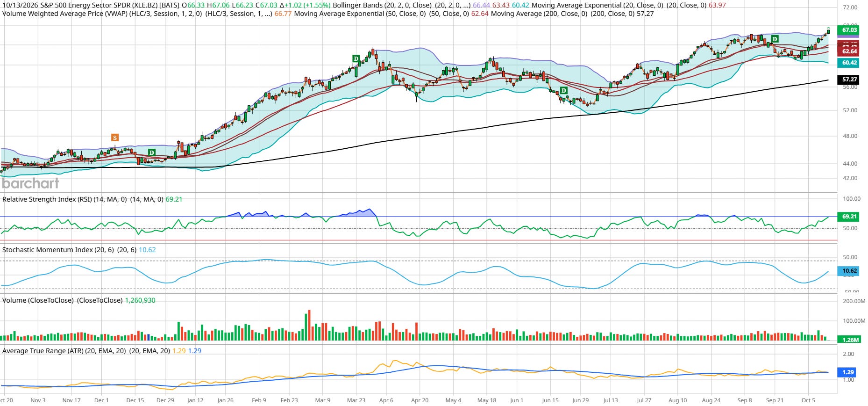Click the D dividend marker near Sep 21

tap(775, 39)
